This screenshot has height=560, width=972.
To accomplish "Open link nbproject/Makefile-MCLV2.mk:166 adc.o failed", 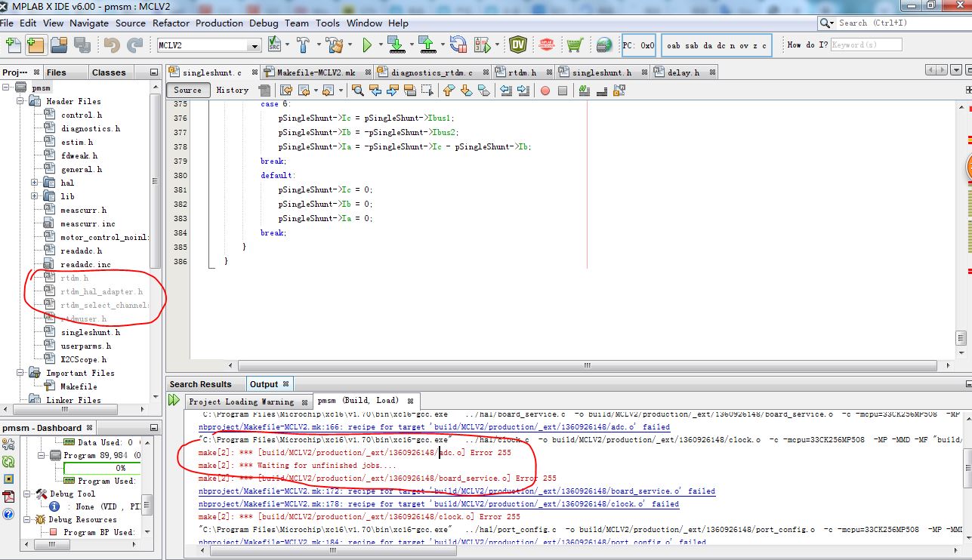I will pos(434,427).
